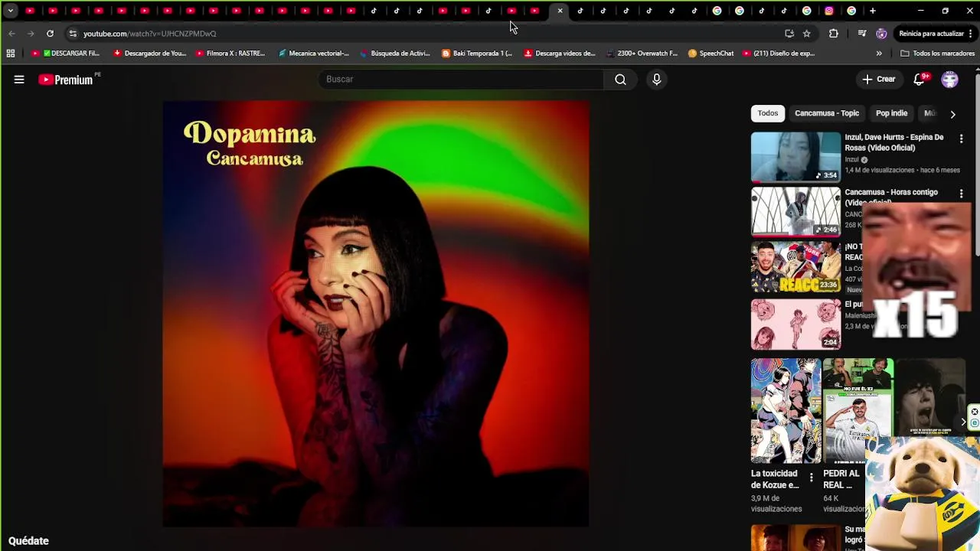Open the Chrome profile avatar
Viewport: 980px width, 551px height.
[881, 34]
